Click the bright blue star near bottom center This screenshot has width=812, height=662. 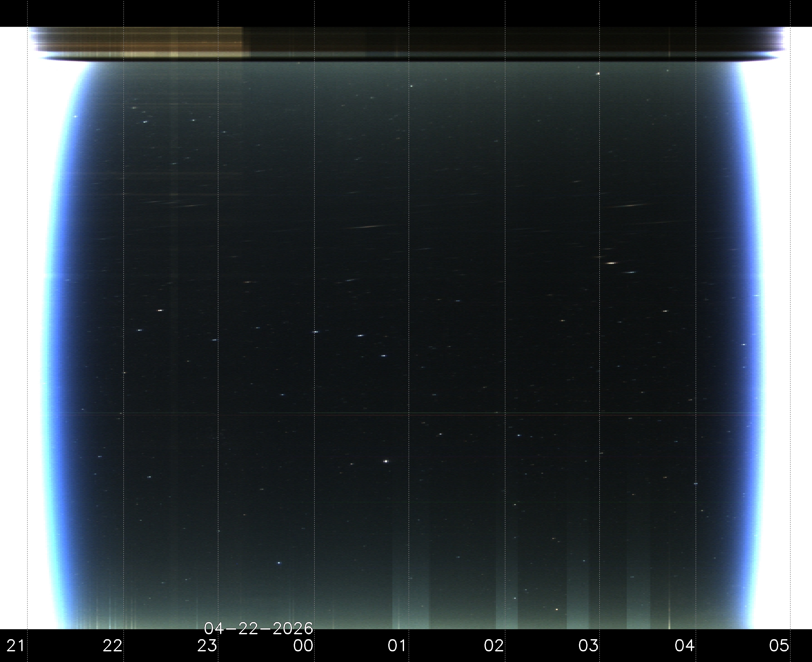pyautogui.click(x=279, y=563)
